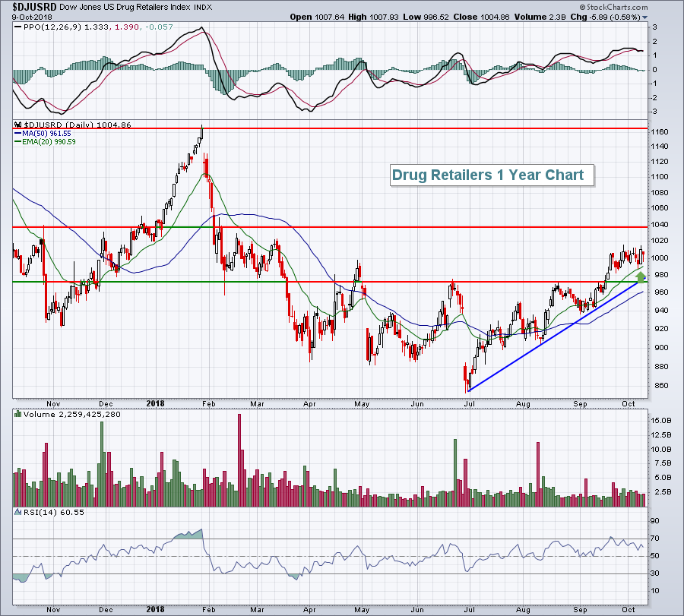Click the Sep label below the RSI panel
This screenshot has height=616, width=684.
[x=580, y=610]
